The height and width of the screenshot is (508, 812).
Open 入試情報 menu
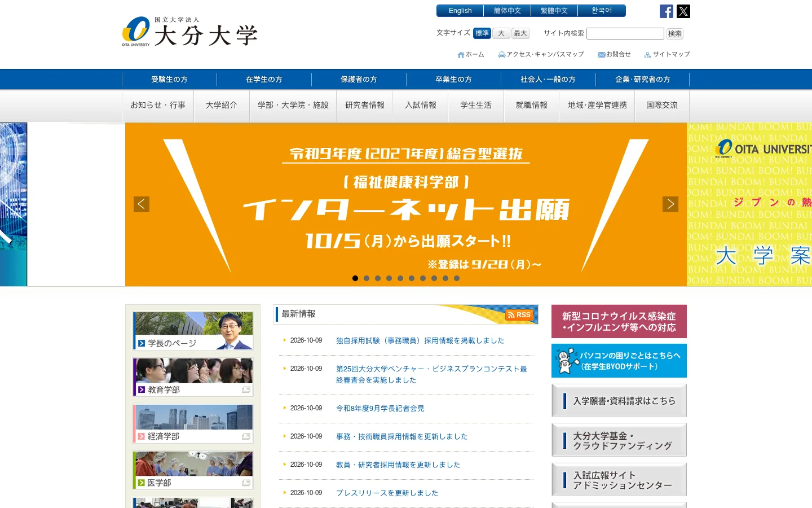[x=421, y=106]
